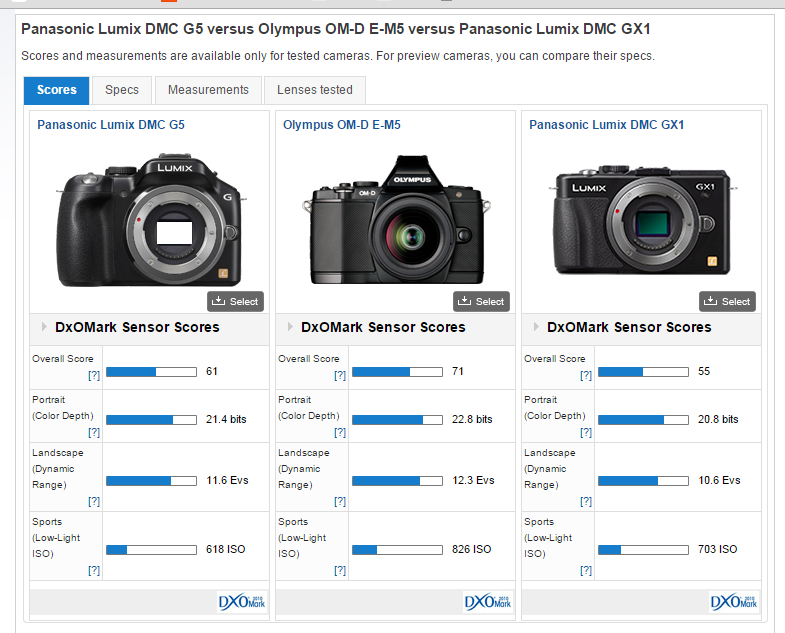Open G5 Overall Score help [?]
The image size is (785, 633).
pos(94,375)
